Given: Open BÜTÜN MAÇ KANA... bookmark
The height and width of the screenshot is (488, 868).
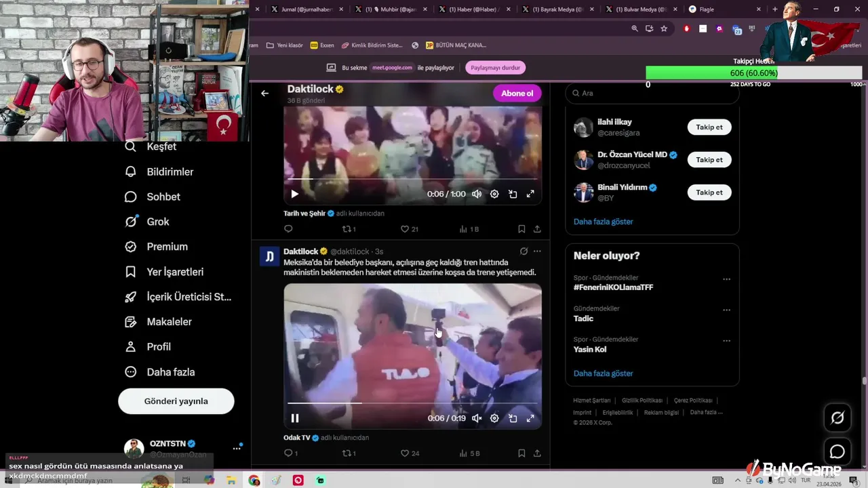Looking at the screenshot, I should click(x=456, y=45).
